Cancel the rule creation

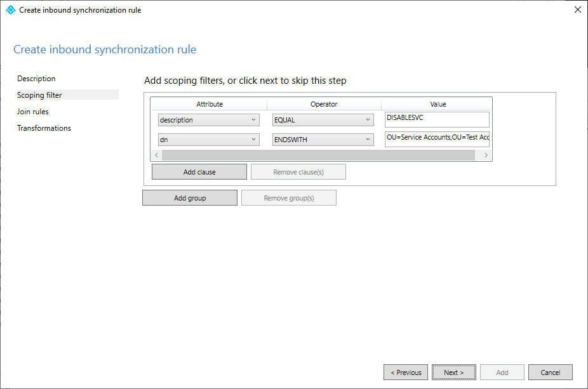click(x=550, y=373)
